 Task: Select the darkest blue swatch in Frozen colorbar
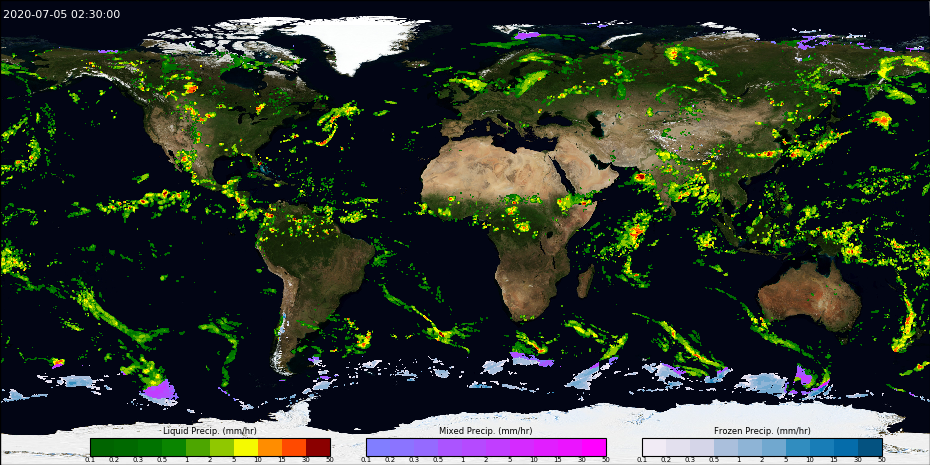(870, 447)
